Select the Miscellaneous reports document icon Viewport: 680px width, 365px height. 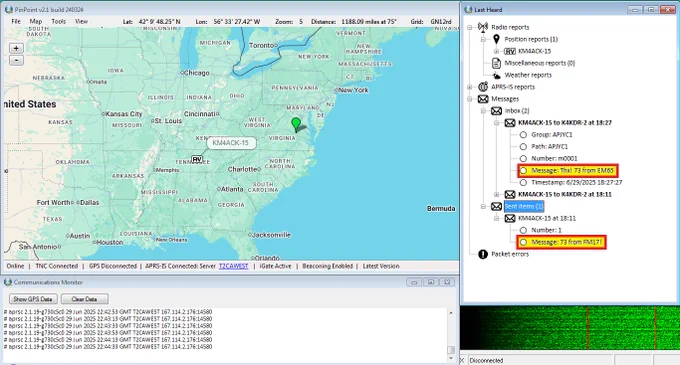click(x=497, y=63)
